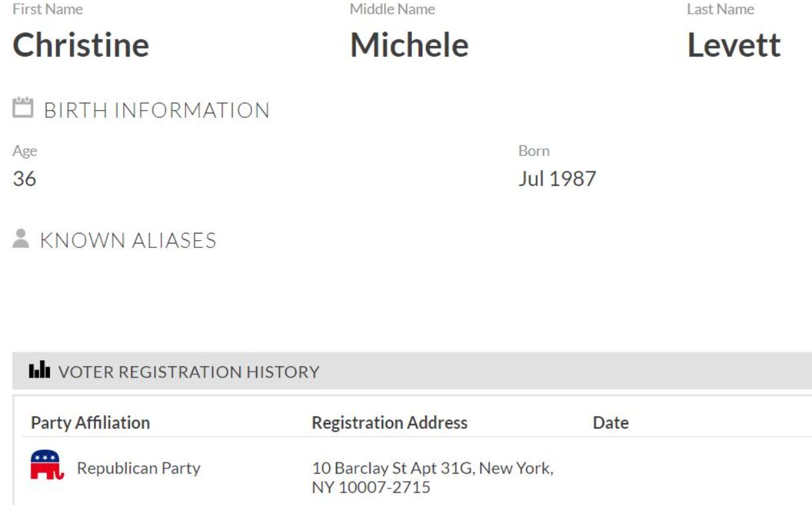Open the 10 Barclay St registration address
The image size is (812, 505).
432,478
